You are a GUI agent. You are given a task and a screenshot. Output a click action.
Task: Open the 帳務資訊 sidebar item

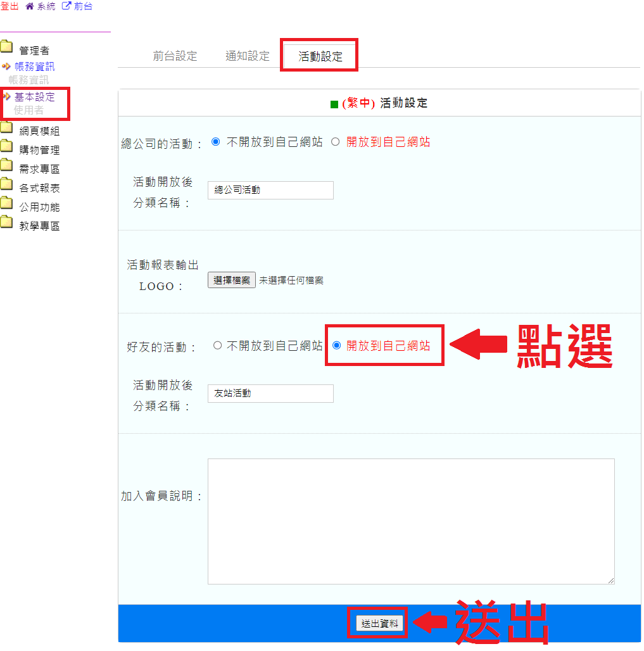pyautogui.click(x=34, y=66)
